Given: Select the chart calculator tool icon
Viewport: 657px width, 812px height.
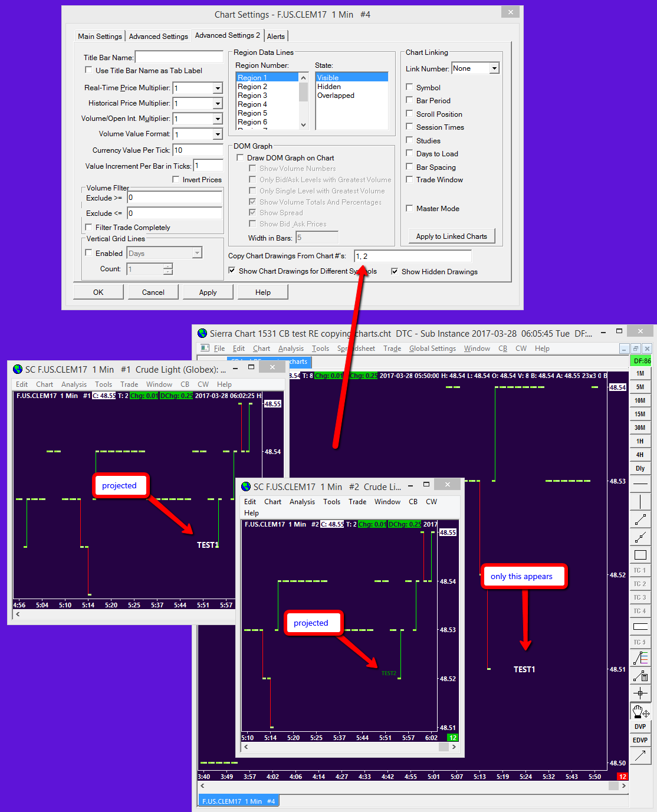Looking at the screenshot, I should coord(640,676).
